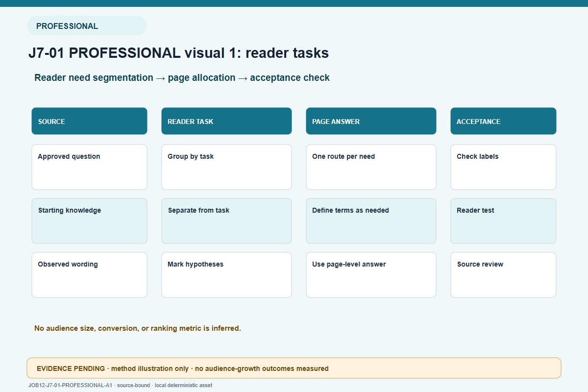Pick the Separate from task card
Image resolution: width=588 pixels, height=392 pixels.
point(226,221)
